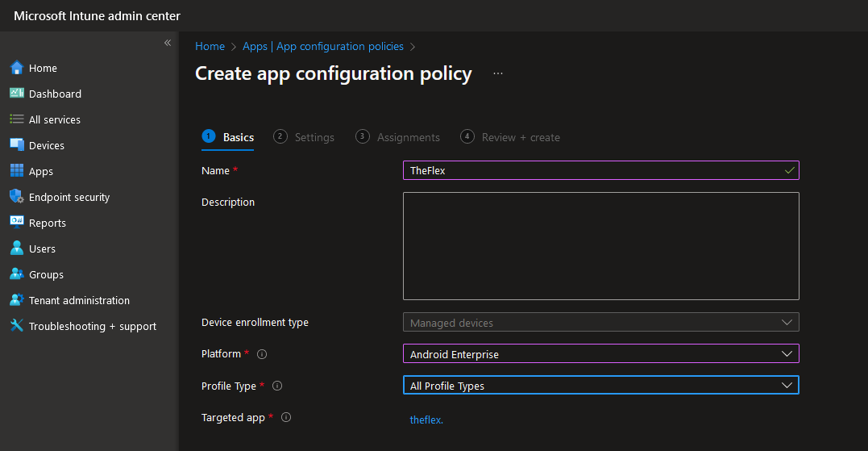868x451 pixels.
Task: Open Reports in sidebar
Action: point(47,223)
